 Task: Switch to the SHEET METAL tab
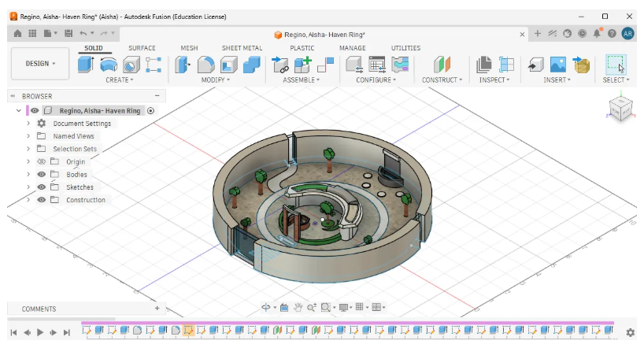click(x=242, y=48)
